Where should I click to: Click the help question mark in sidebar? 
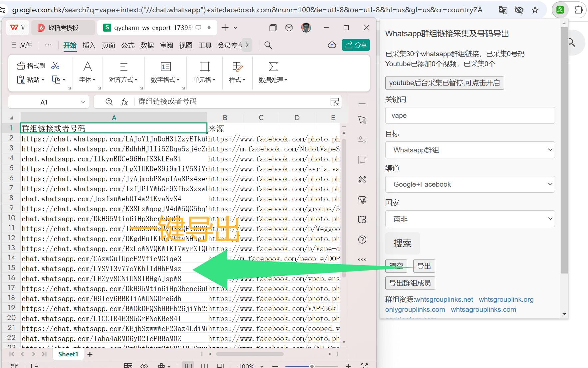pyautogui.click(x=362, y=240)
